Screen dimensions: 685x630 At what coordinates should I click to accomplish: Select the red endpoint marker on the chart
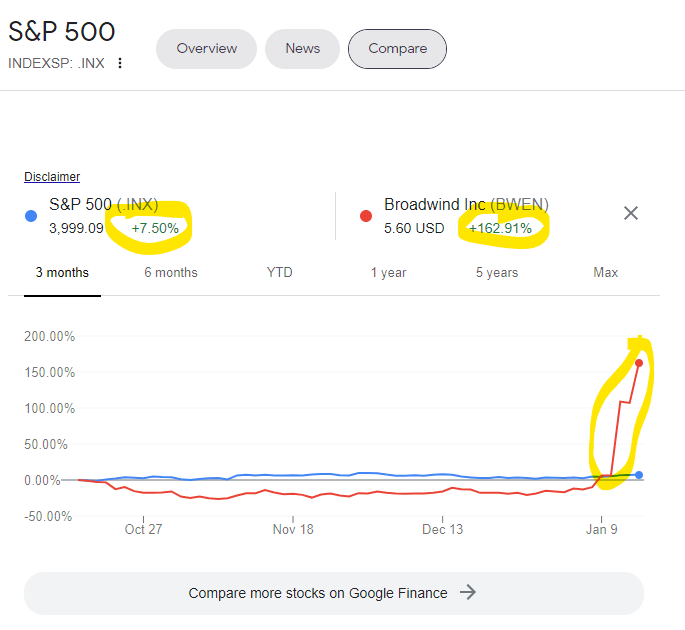point(638,363)
